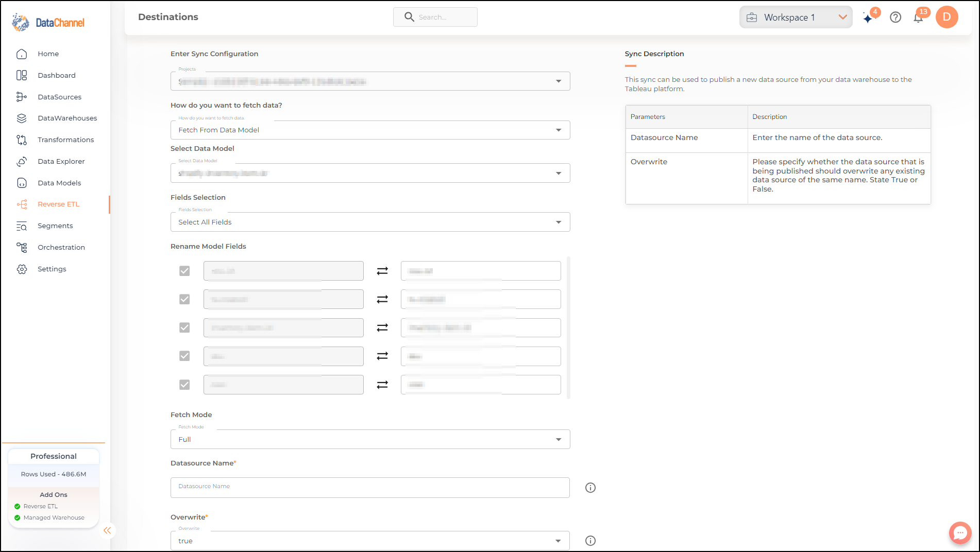Click the rename fields list scrollbar
The image size is (980, 552).
[568, 327]
